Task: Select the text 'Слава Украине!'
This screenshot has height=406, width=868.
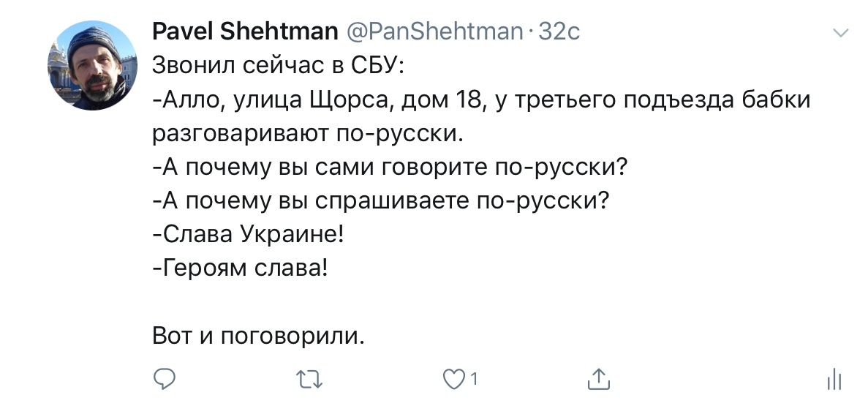Action: (x=252, y=235)
